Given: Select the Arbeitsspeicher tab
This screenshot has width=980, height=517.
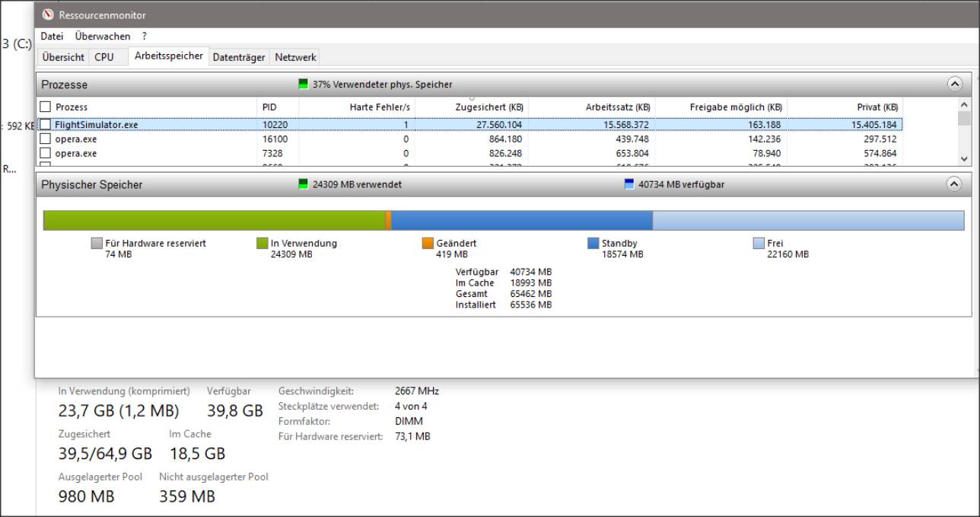Looking at the screenshot, I should pyautogui.click(x=169, y=56).
